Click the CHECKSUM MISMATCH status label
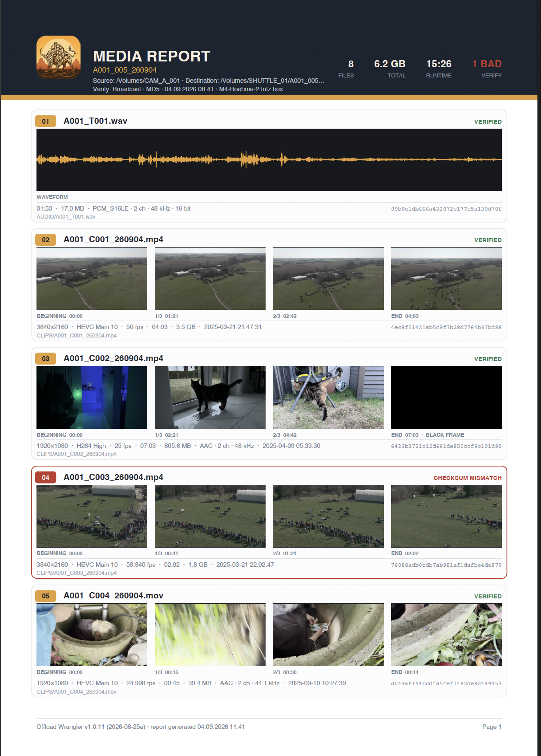This screenshot has height=756, width=541. point(468,478)
